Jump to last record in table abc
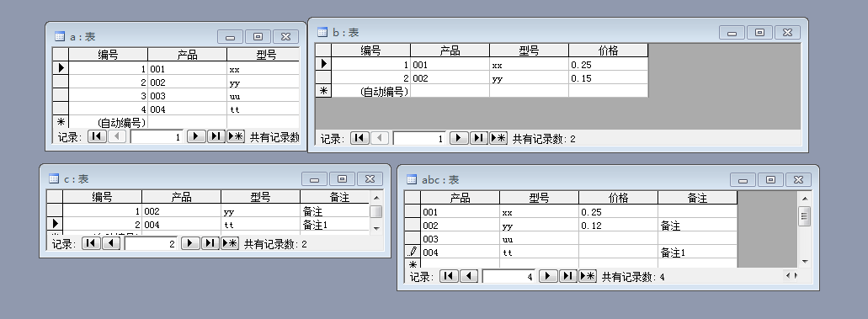This screenshot has height=319, width=868. pos(567,276)
